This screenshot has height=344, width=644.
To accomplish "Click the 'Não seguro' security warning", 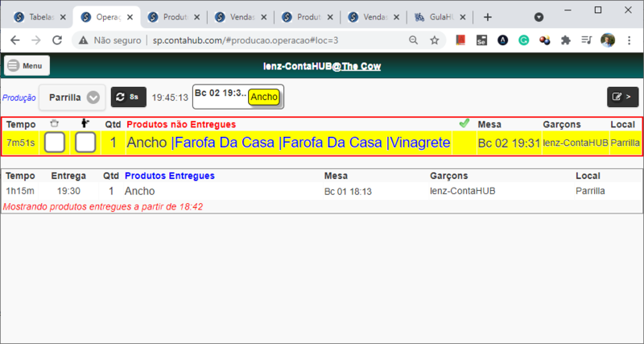I will tap(111, 40).
